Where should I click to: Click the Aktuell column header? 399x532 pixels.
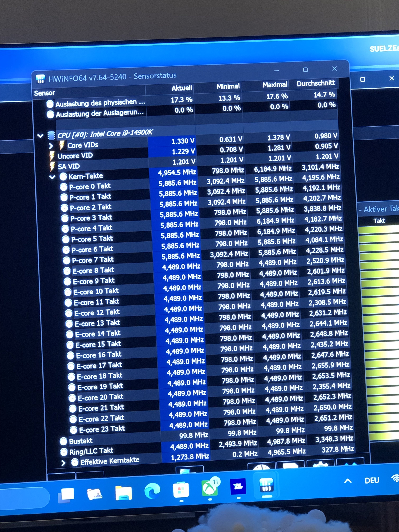(182, 88)
